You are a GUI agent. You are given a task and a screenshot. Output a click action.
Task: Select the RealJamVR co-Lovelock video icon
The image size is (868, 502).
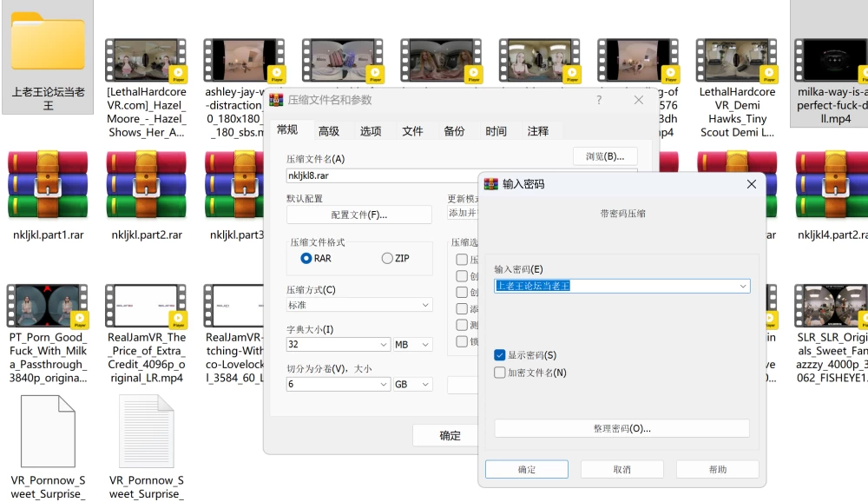click(x=233, y=306)
